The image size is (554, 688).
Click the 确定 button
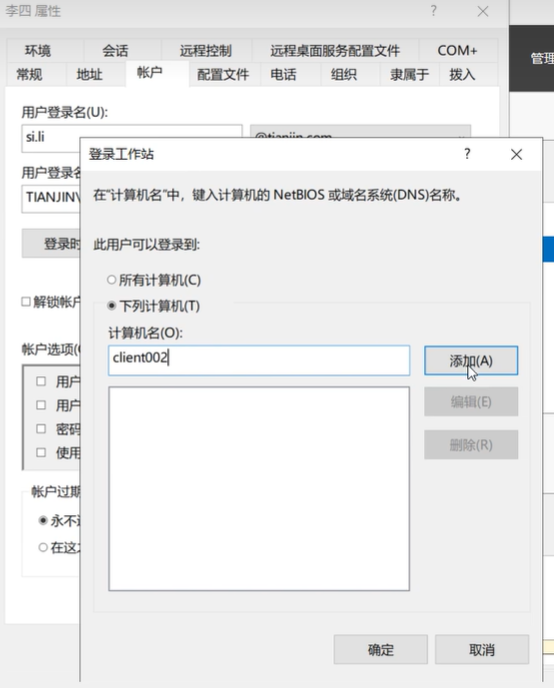[380, 649]
